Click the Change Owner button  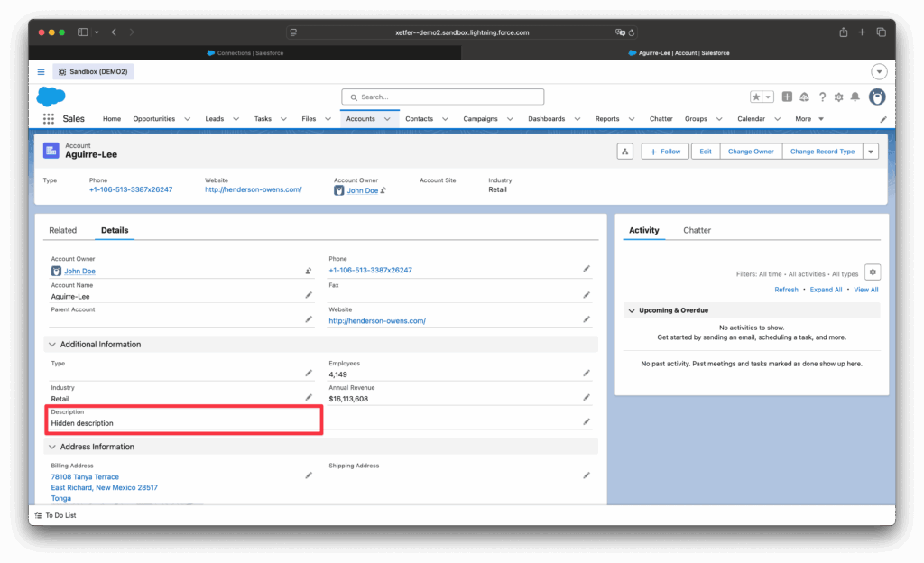click(x=751, y=152)
